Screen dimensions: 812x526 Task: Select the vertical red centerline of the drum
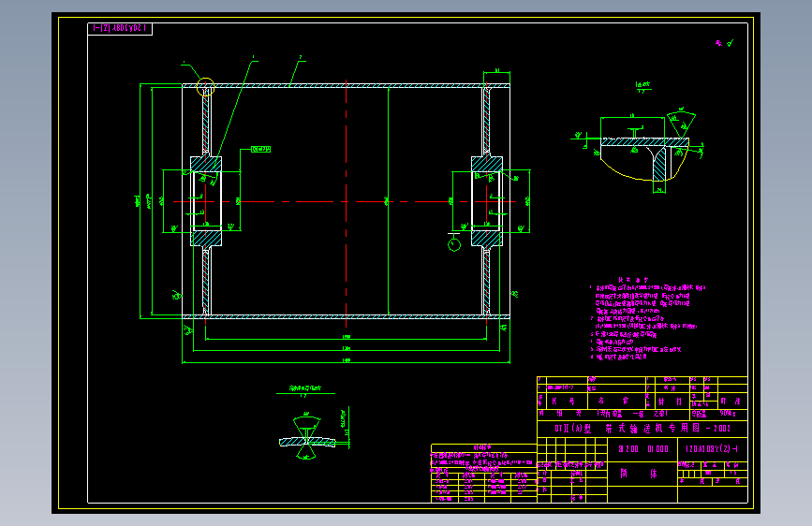[346, 203]
